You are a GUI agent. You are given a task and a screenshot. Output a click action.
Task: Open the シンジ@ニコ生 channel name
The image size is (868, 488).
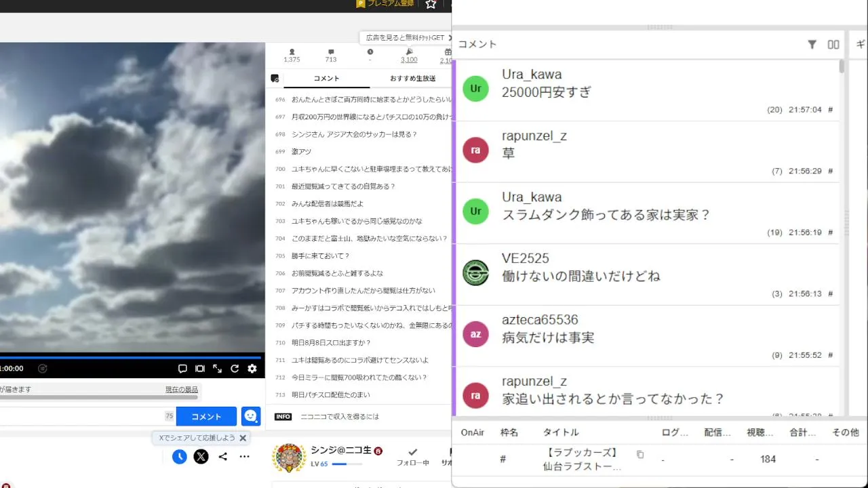click(x=342, y=451)
